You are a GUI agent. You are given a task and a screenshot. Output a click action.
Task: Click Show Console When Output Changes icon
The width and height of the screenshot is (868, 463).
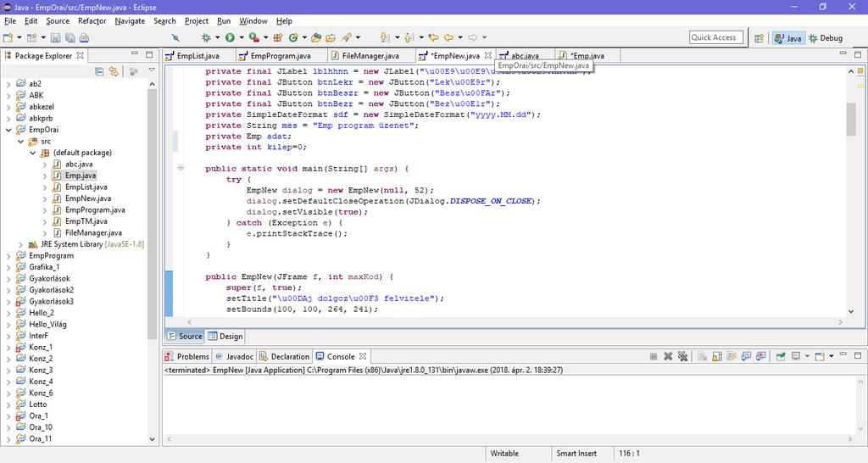point(746,356)
